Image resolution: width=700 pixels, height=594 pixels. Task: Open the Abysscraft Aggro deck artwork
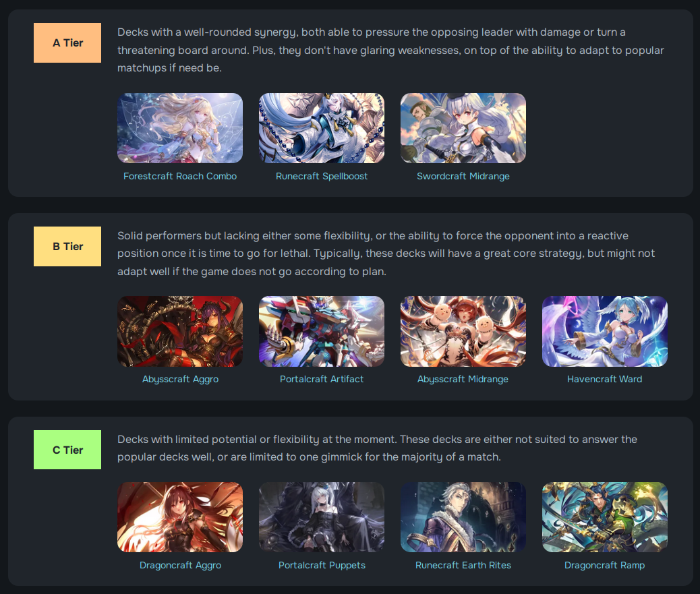click(180, 332)
